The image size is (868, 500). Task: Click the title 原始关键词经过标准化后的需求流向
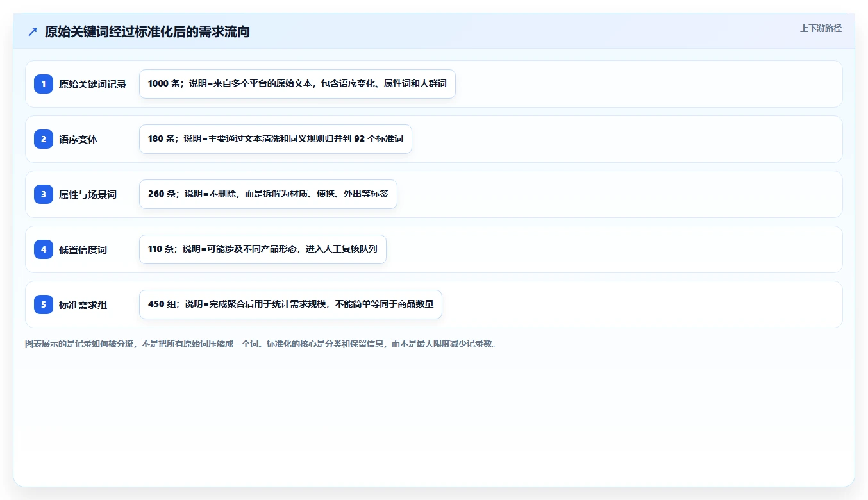[x=147, y=32]
